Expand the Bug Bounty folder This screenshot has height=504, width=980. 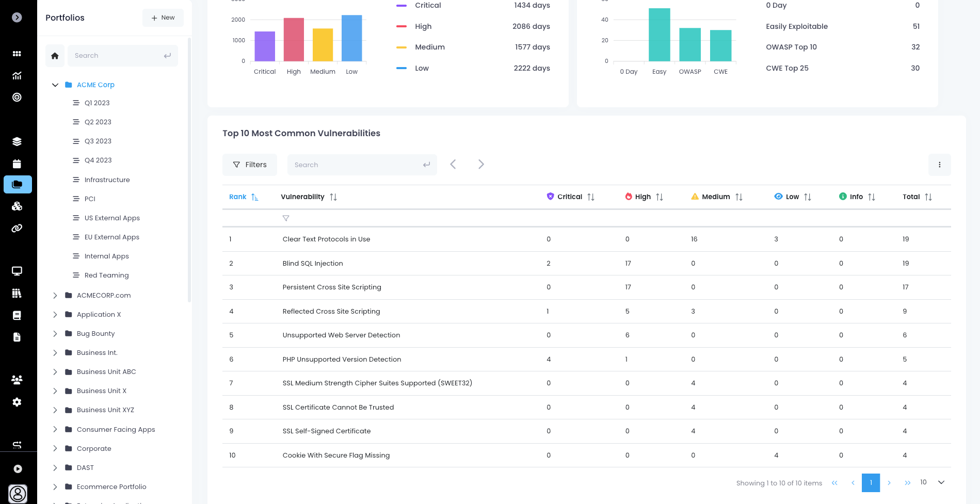pos(55,334)
